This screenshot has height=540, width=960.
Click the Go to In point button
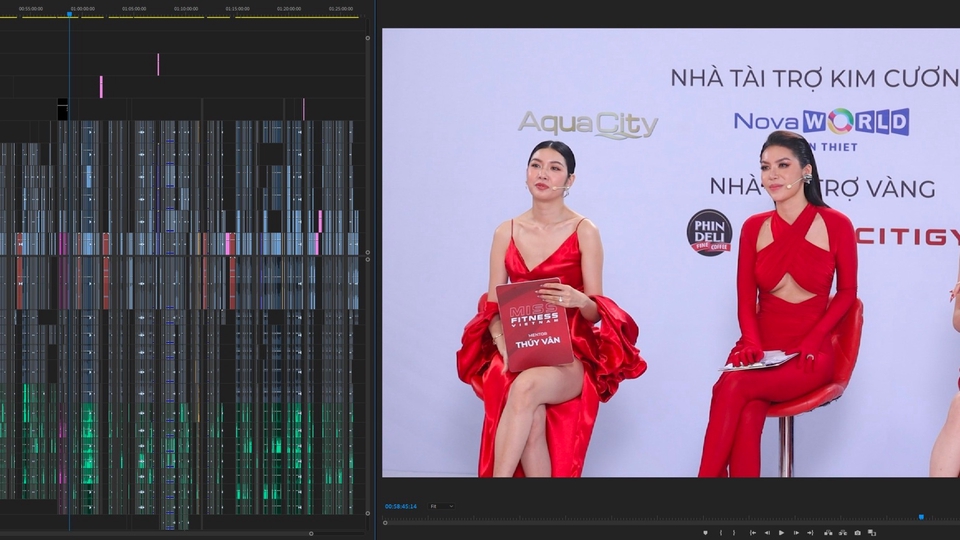752,532
